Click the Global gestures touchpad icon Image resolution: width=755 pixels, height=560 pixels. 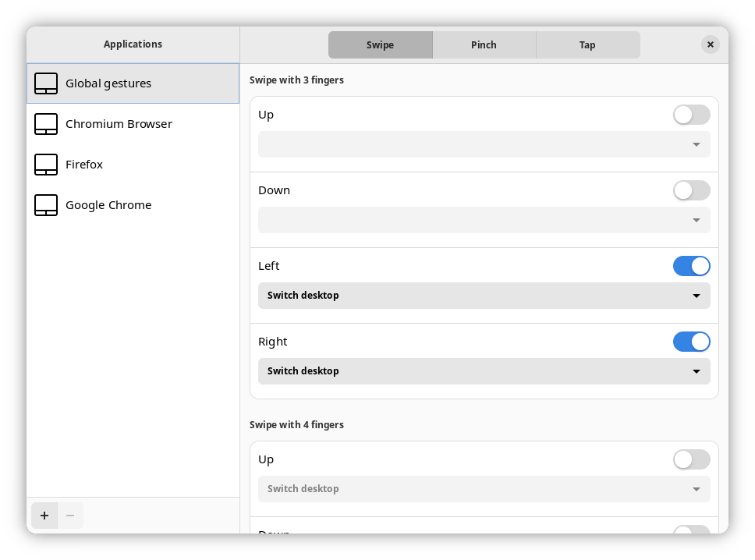coord(46,83)
